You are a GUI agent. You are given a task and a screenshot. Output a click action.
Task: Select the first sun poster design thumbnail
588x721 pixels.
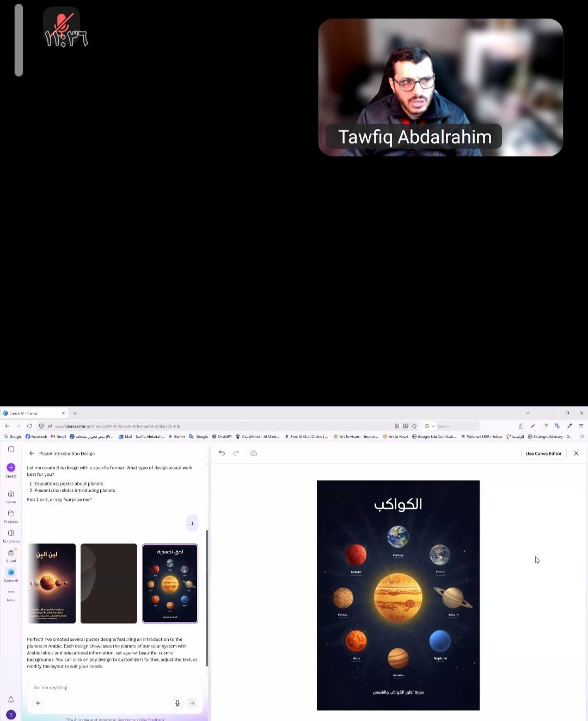52,583
